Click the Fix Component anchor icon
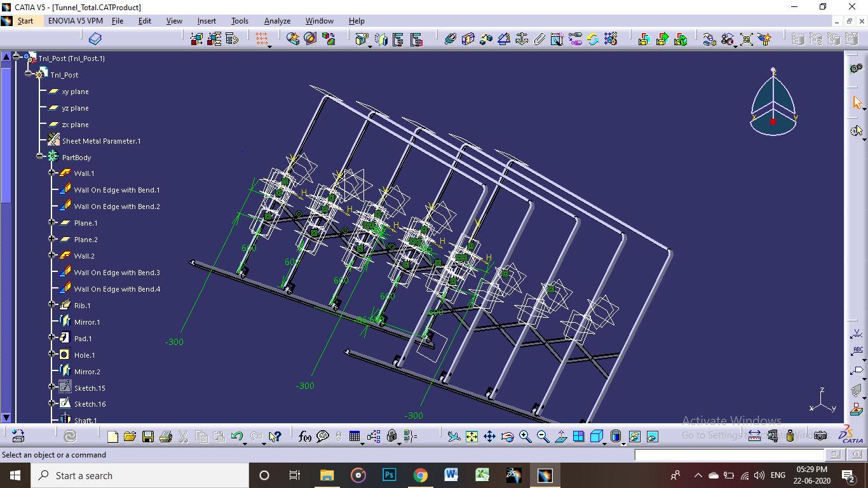Screen dimensions: 868x488 tap(522, 39)
